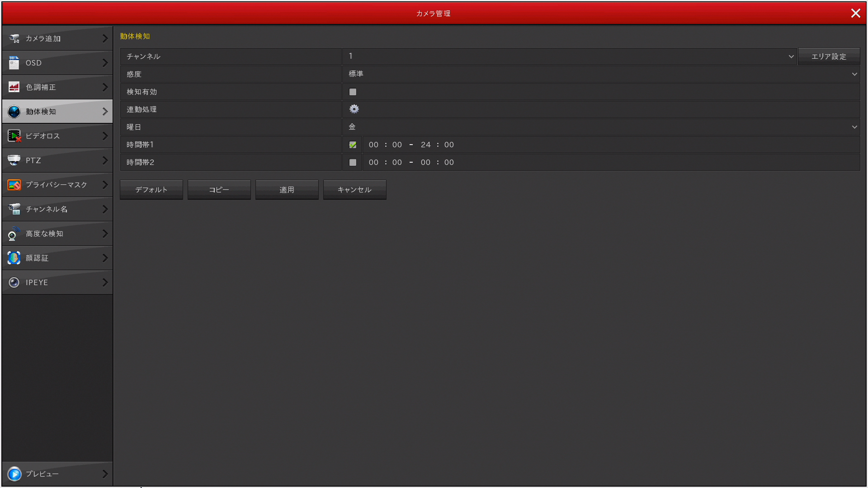The image size is (868, 488).
Task: Click the キャンセル button
Action: 355,190
